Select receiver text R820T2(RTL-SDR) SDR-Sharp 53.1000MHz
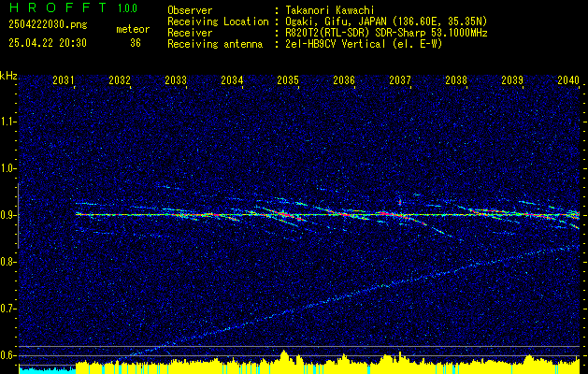This screenshot has height=374, width=588. (x=386, y=33)
